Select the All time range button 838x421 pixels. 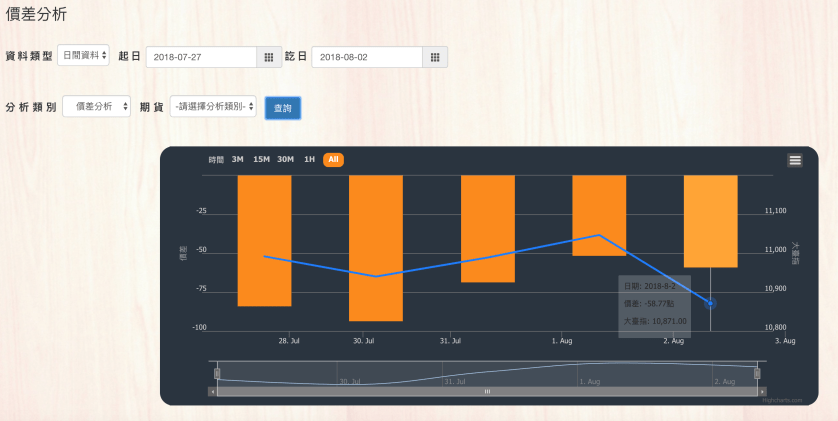[333, 159]
